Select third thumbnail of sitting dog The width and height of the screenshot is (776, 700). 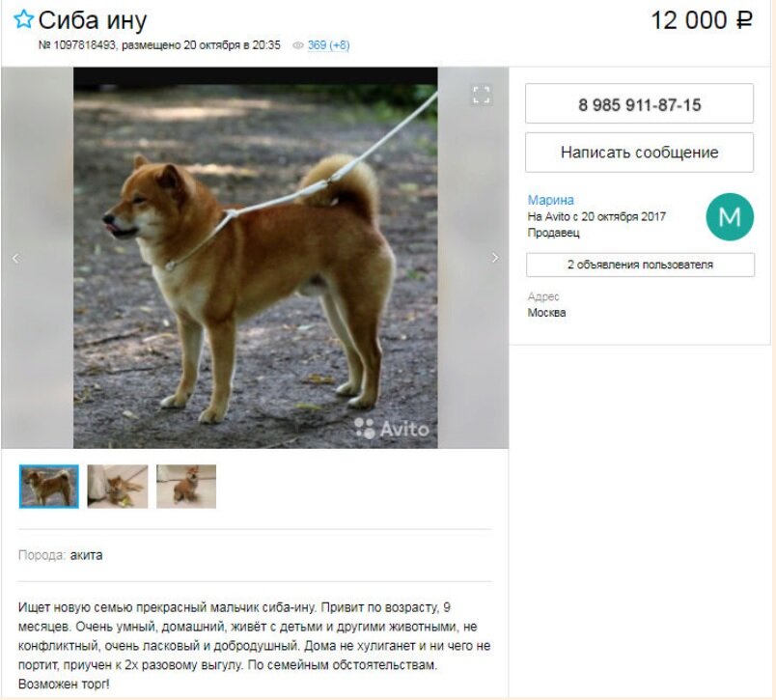coord(186,487)
